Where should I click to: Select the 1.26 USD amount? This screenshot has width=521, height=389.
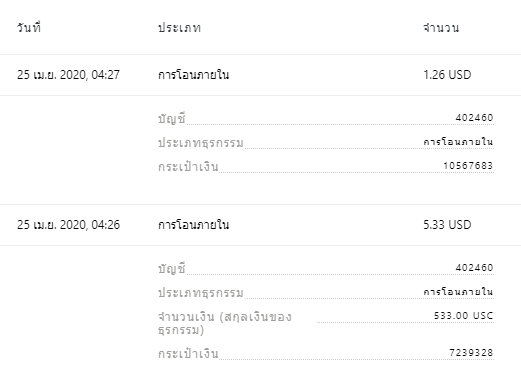pyautogui.click(x=447, y=75)
